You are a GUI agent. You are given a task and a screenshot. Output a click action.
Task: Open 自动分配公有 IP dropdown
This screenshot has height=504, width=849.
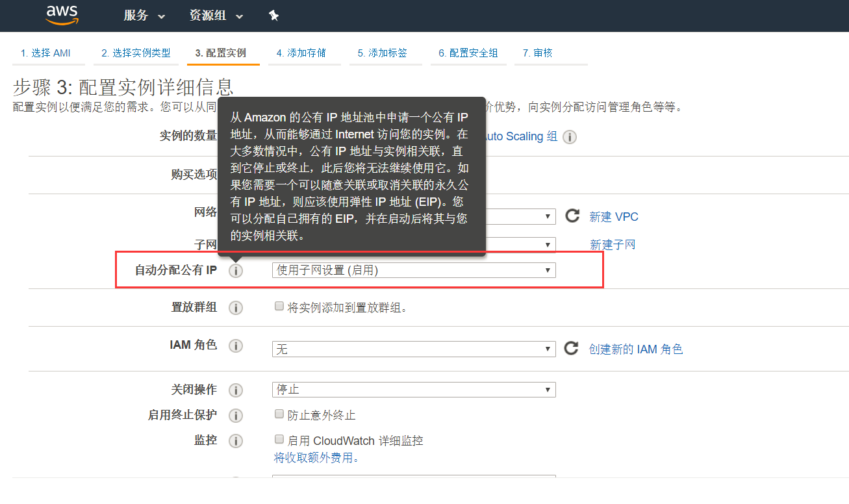point(414,270)
